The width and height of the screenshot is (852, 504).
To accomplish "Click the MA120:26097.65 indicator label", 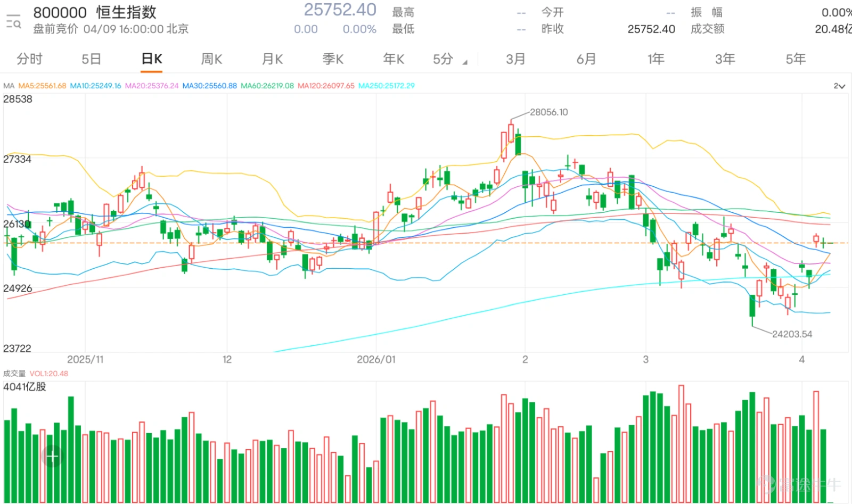I will point(326,86).
